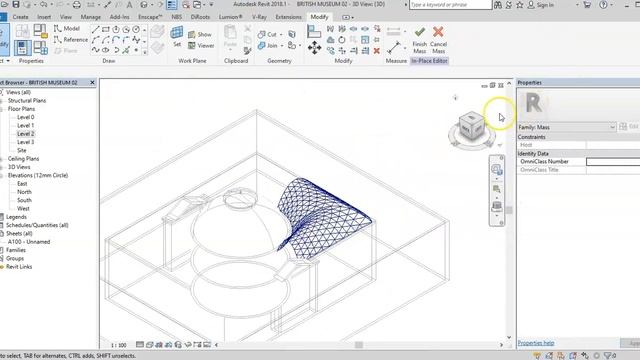Screen dimensions: 640x360
Task: Click Finish Mass green checkmark
Action: coord(420,40)
